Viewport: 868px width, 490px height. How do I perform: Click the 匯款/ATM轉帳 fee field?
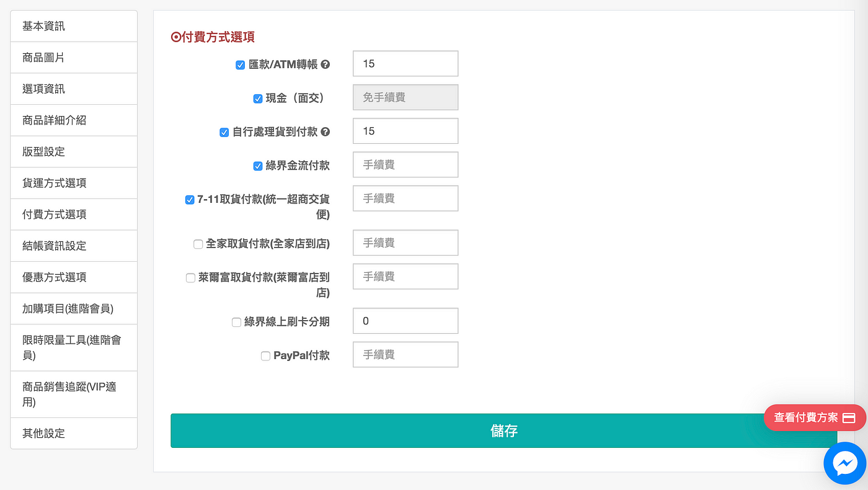coord(405,64)
